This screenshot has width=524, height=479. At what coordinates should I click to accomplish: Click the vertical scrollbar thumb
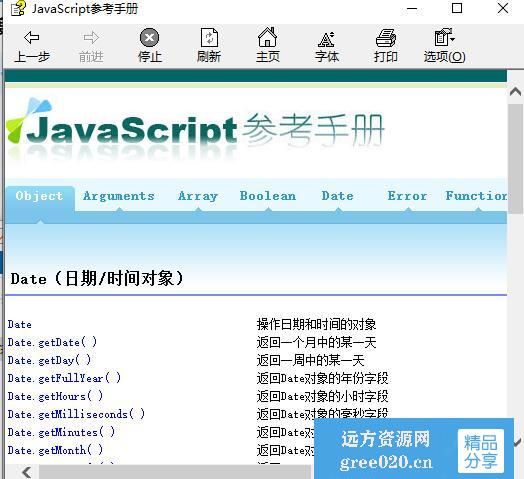click(x=515, y=158)
